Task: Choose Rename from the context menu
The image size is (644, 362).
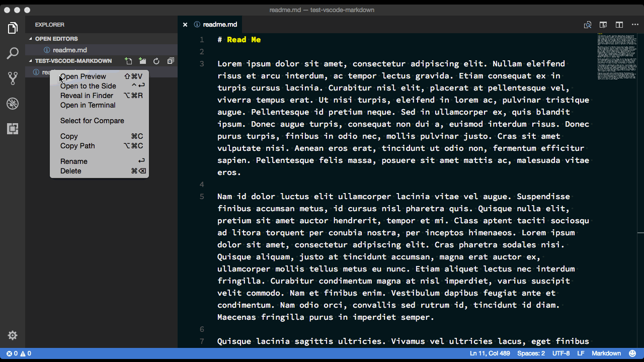Action: pyautogui.click(x=99, y=161)
